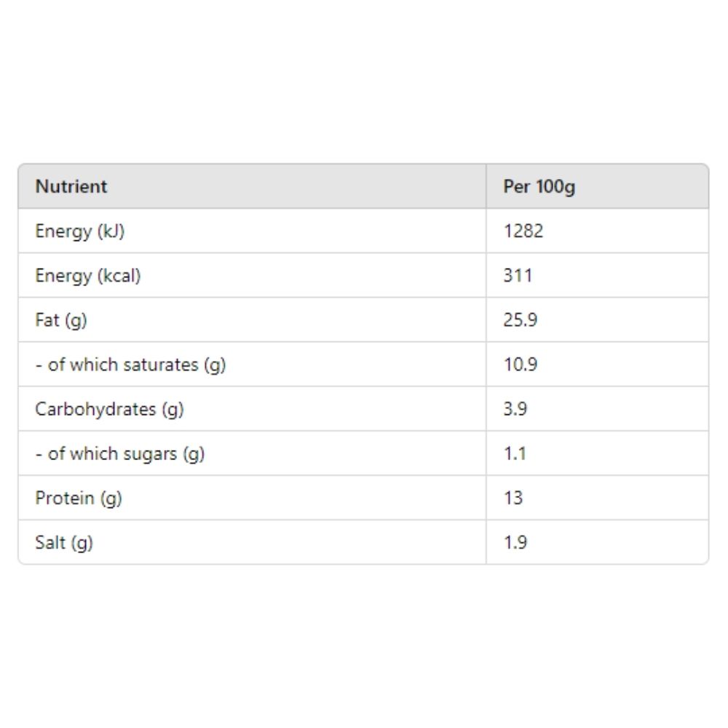Select the Energy (kcal) row label
The height and width of the screenshot is (728, 728).
(88, 276)
